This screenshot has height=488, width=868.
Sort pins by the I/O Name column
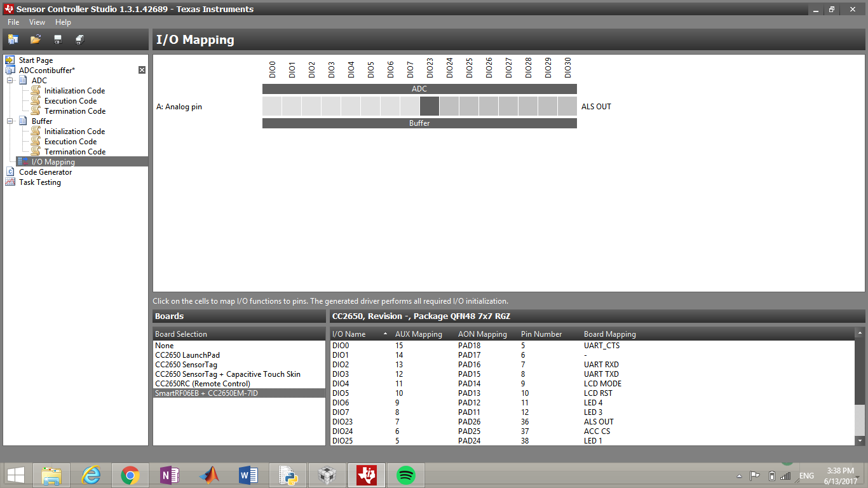tap(361, 334)
